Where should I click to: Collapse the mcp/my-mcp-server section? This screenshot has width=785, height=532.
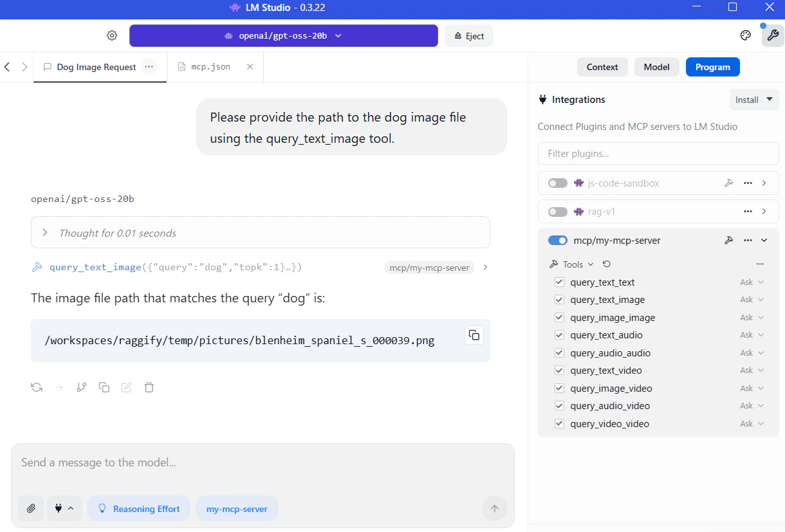click(764, 241)
